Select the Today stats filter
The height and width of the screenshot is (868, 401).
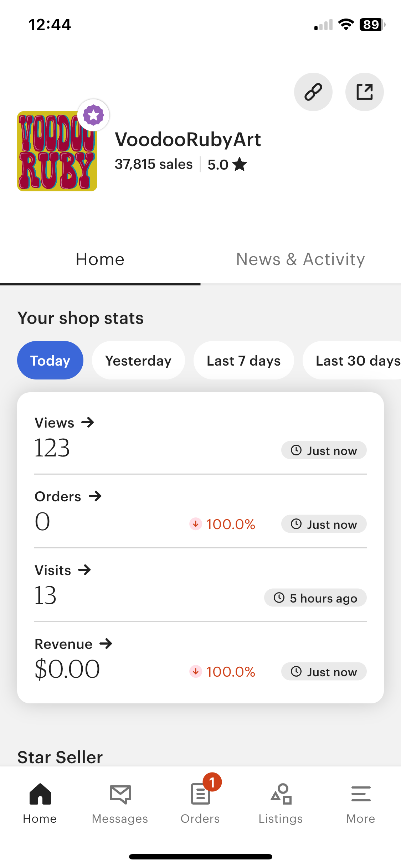[50, 360]
